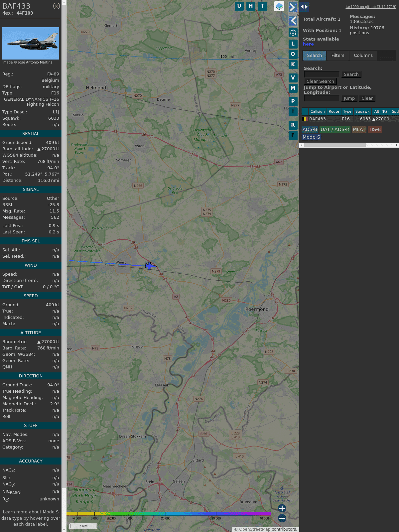Image resolution: width=399 pixels, height=532 pixels.
Task: Close the BAF433 aircraft info panel
Action: pyautogui.click(x=57, y=6)
